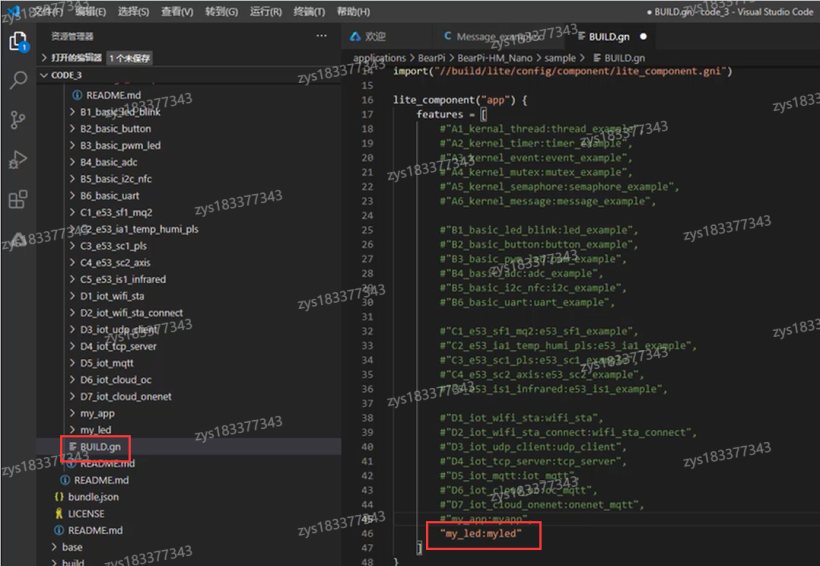Open the 查看(V) menu
The width and height of the screenshot is (820, 566).
point(177,12)
